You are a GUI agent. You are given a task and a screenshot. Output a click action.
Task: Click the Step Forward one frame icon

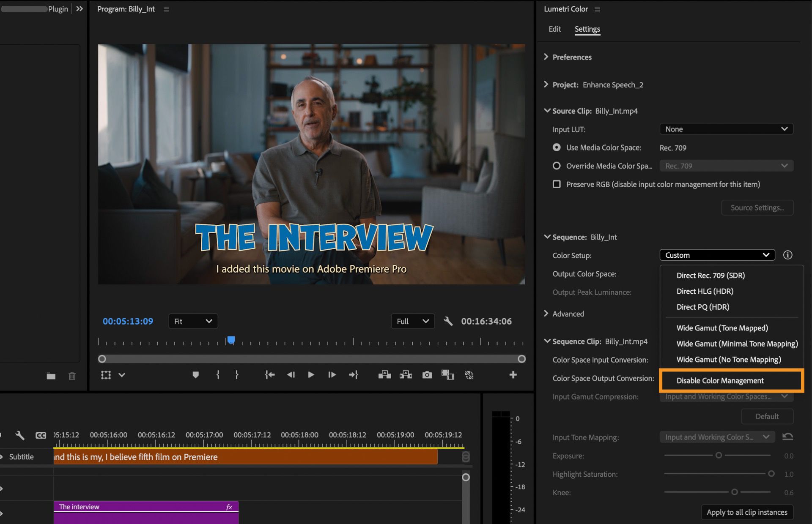click(x=332, y=374)
